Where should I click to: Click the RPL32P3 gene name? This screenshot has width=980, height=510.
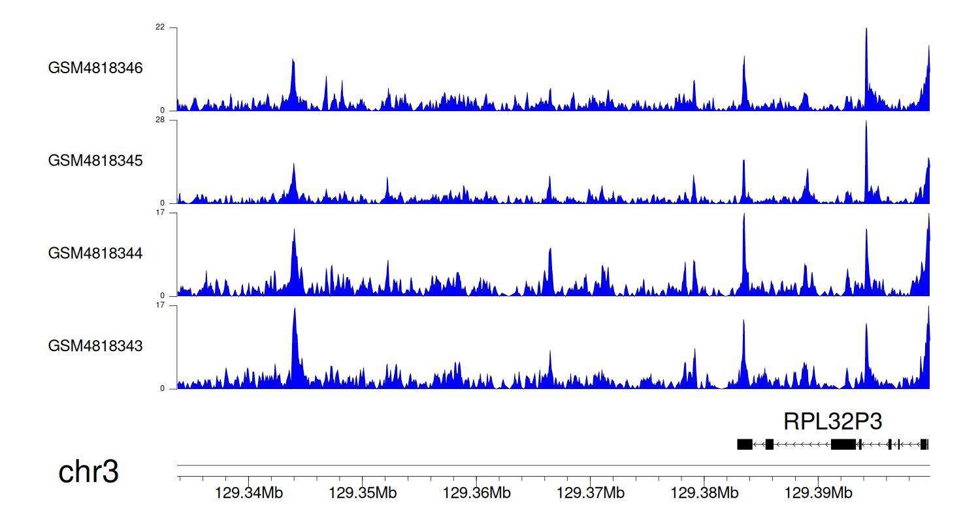832,422
